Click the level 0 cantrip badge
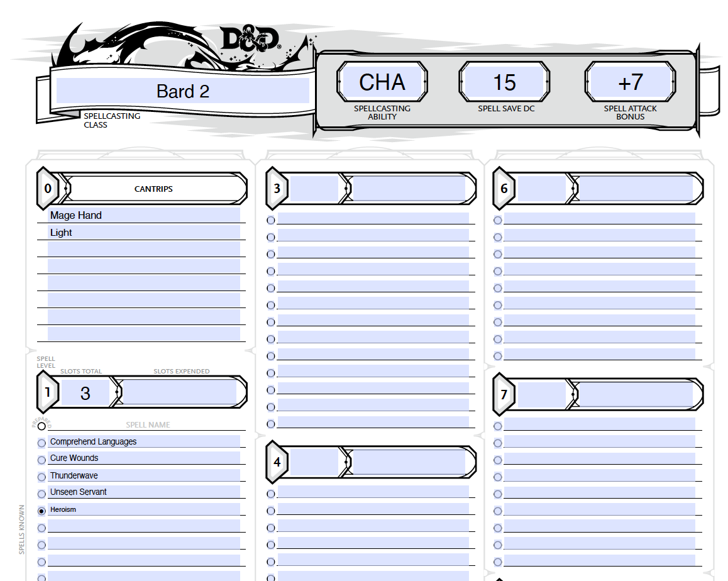The image size is (728, 581). coord(47,188)
